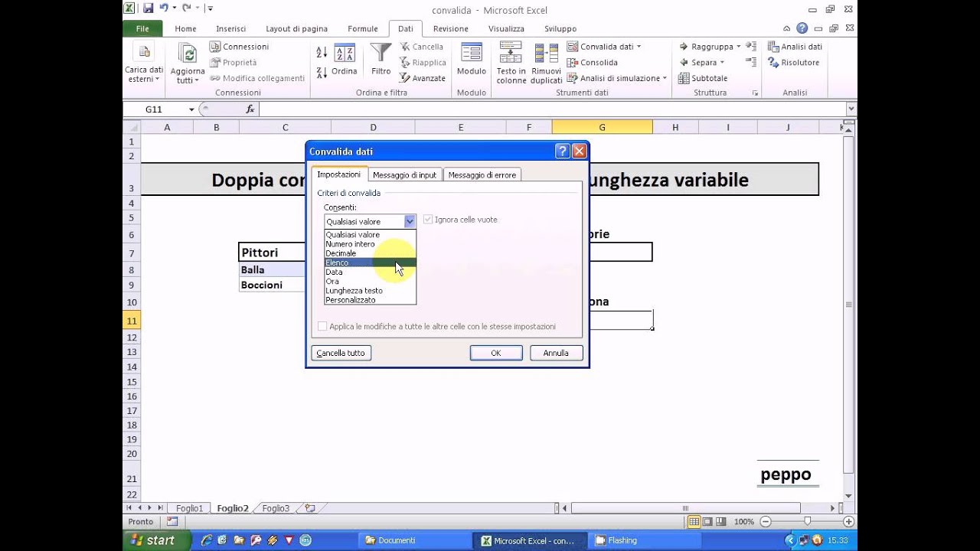980x551 pixels.
Task: Sort descending with the Z-A icon
Action: tap(322, 73)
